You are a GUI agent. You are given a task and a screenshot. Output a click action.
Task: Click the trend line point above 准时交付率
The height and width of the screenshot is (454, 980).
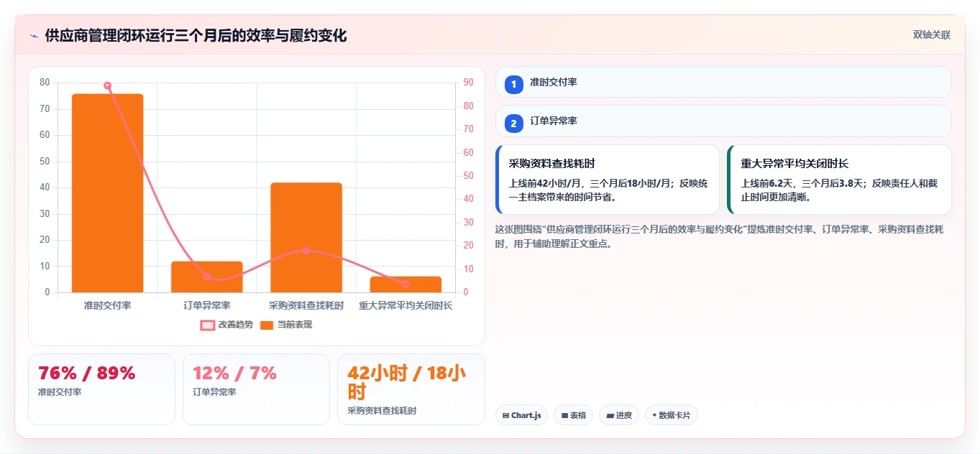pos(107,85)
